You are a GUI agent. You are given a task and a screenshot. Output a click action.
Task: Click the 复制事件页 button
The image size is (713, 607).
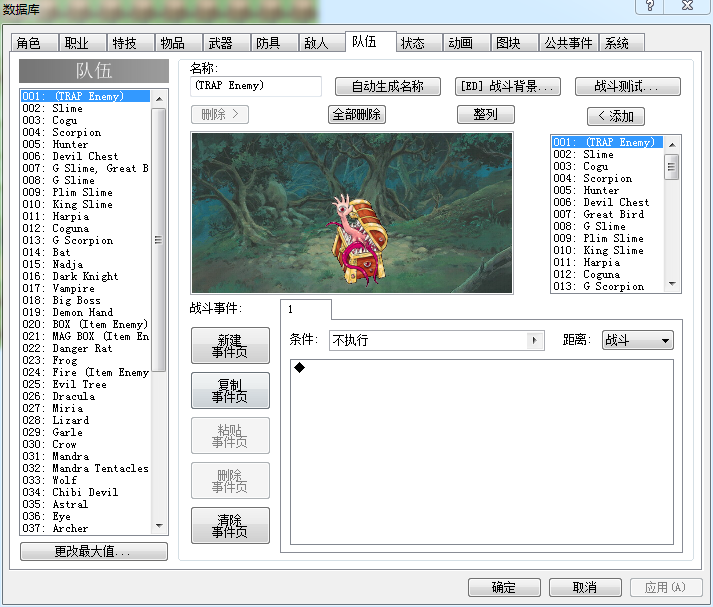(x=230, y=391)
